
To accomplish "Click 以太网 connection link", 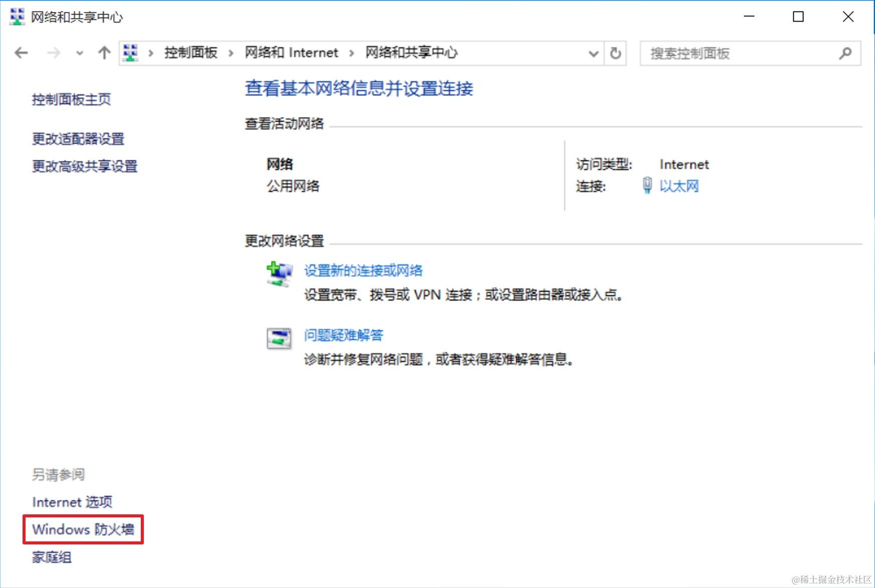I will click(x=680, y=186).
